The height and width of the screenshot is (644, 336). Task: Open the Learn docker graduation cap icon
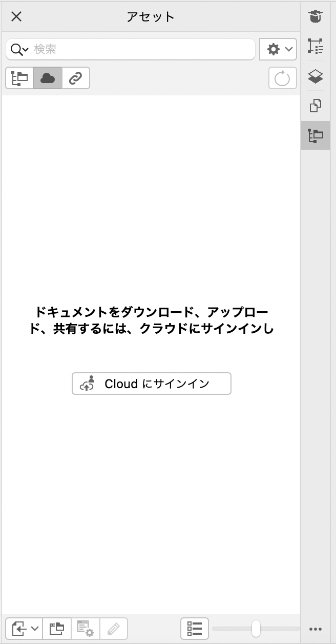pos(316,17)
